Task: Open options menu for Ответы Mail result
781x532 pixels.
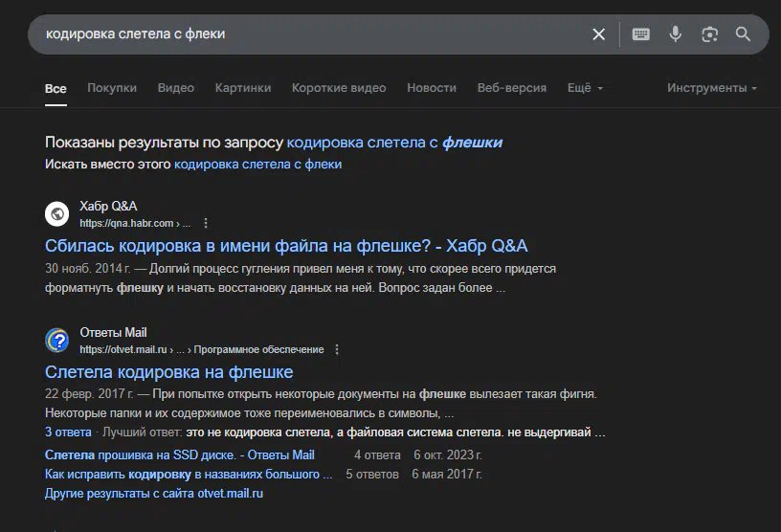Action: 337,349
